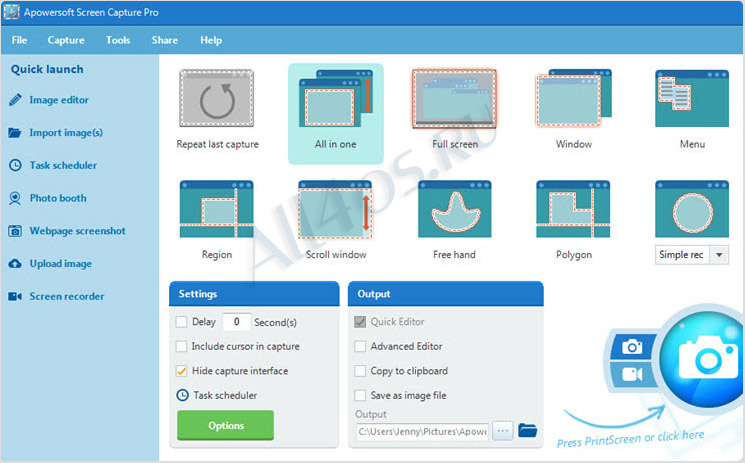Open the Help menu
This screenshot has width=745, height=463.
coord(211,40)
